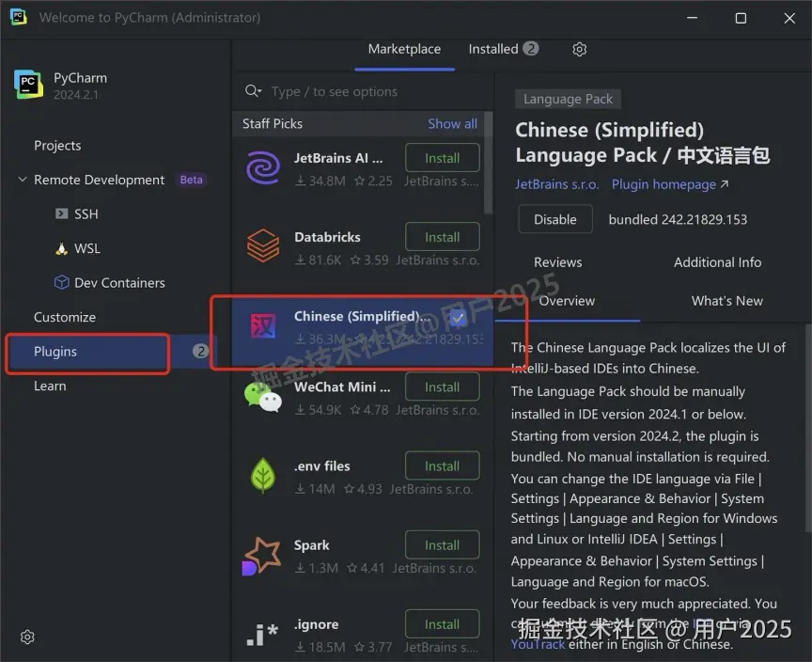Viewport: 812px width, 662px height.
Task: Click the Language Pack category tag
Action: [x=568, y=99]
